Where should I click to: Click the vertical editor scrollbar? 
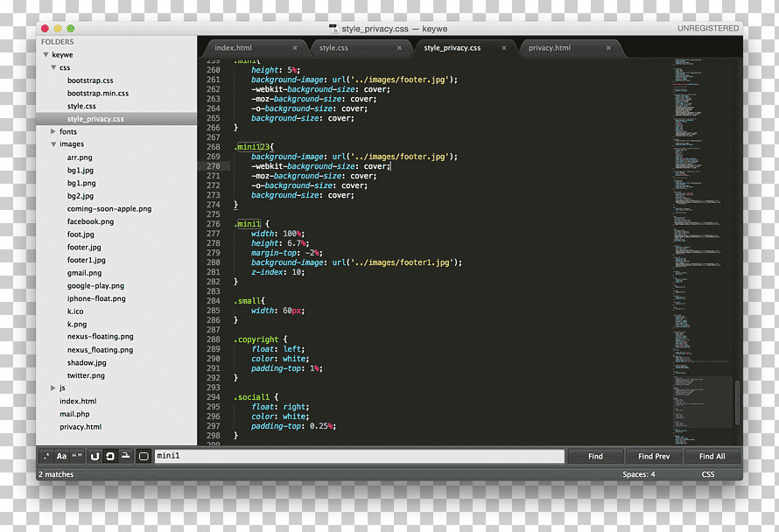(738, 402)
